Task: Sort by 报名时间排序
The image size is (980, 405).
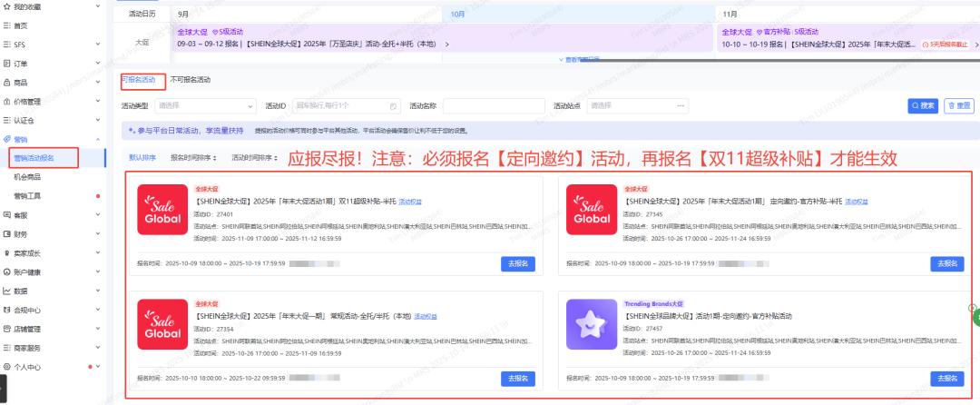Action: pyautogui.click(x=193, y=158)
